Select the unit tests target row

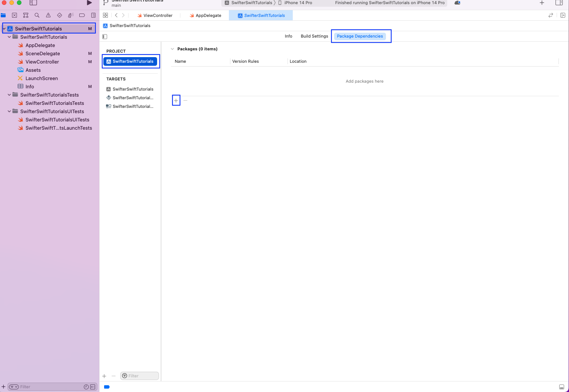tap(130, 98)
